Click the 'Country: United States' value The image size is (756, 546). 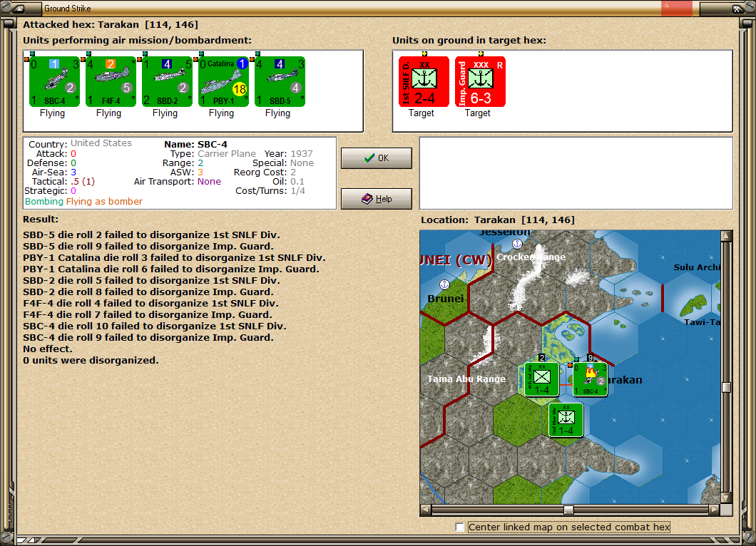pyautogui.click(x=101, y=143)
